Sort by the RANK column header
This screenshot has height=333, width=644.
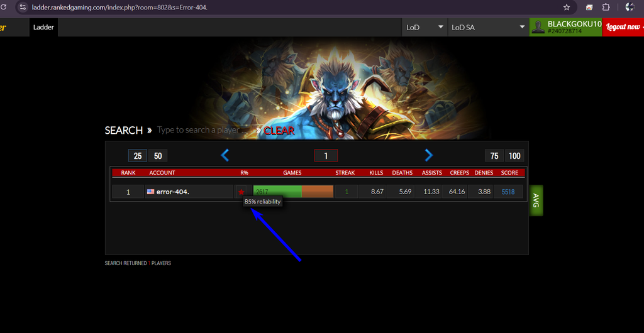pyautogui.click(x=128, y=173)
